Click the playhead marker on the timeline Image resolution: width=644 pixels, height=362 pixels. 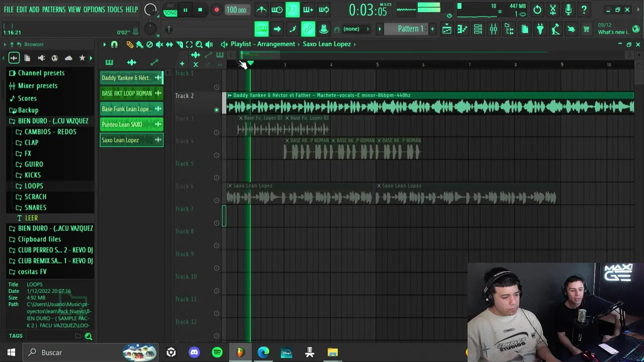(x=250, y=64)
